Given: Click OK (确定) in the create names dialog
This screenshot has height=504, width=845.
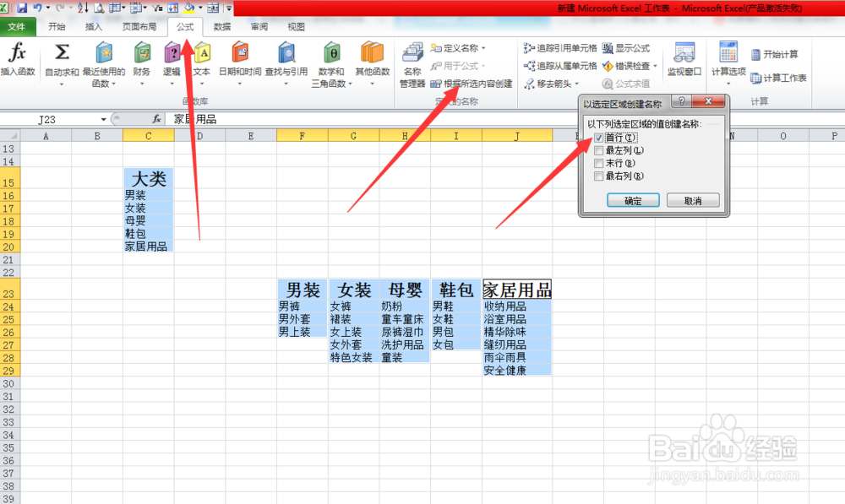Looking at the screenshot, I should tap(633, 200).
